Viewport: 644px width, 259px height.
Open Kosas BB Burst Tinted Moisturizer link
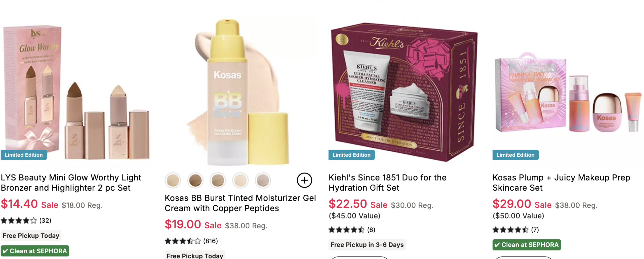(x=240, y=203)
